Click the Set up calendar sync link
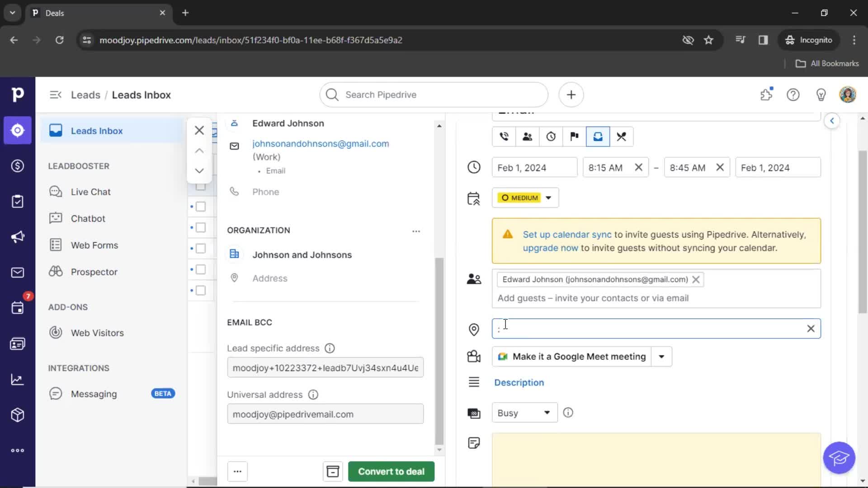868x488 pixels. [567, 234]
